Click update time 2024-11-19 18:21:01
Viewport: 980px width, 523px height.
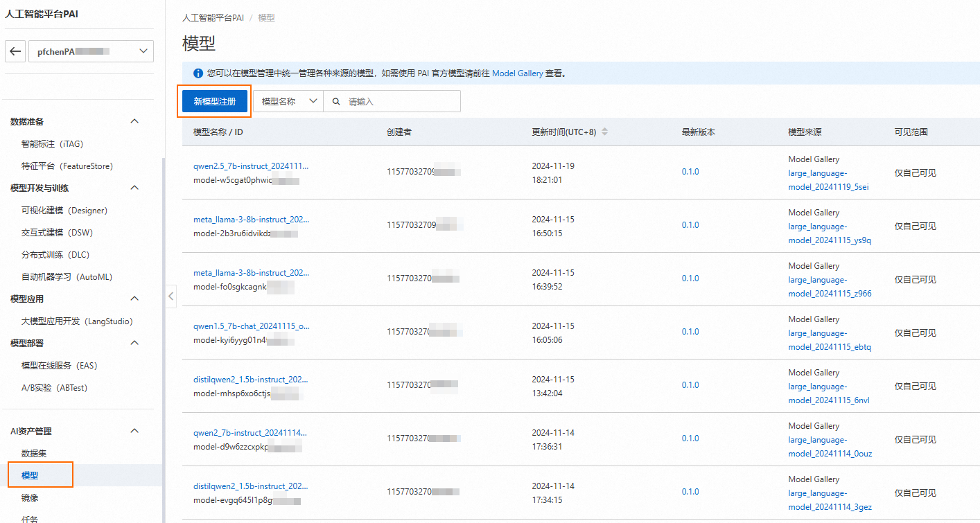tap(553, 173)
